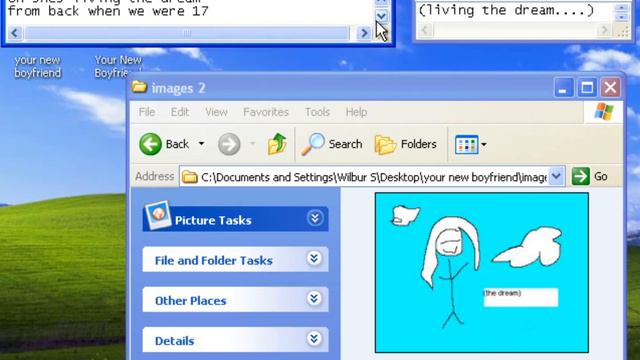Click the Windows flag logo
Screen dimensions: 640x360
tap(604, 112)
